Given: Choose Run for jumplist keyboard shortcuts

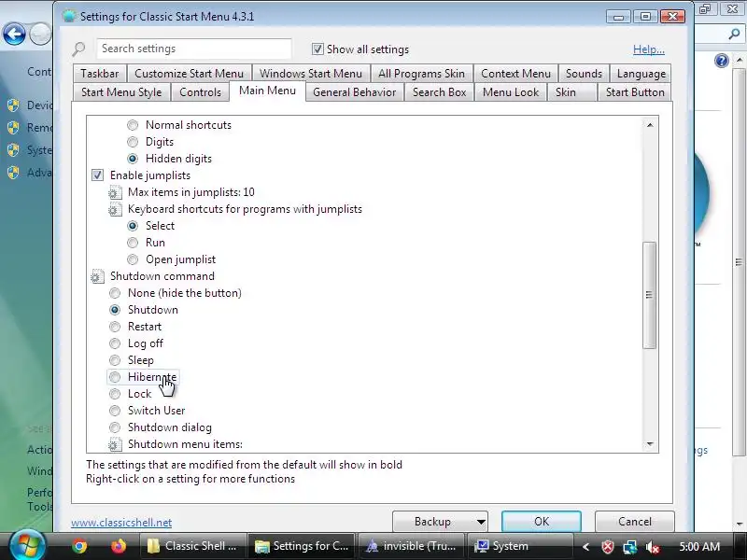Looking at the screenshot, I should tap(133, 243).
